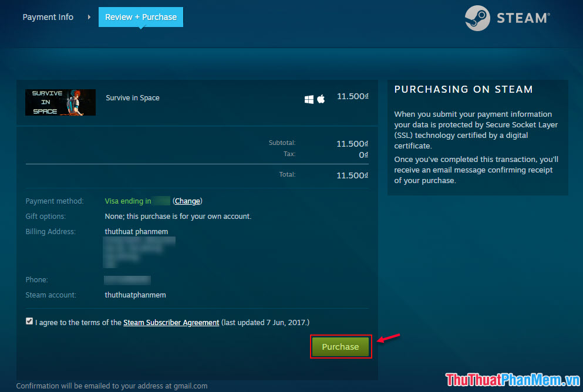Open the Survive in Space game thumbnail
This screenshot has height=392, width=583.
[60, 102]
